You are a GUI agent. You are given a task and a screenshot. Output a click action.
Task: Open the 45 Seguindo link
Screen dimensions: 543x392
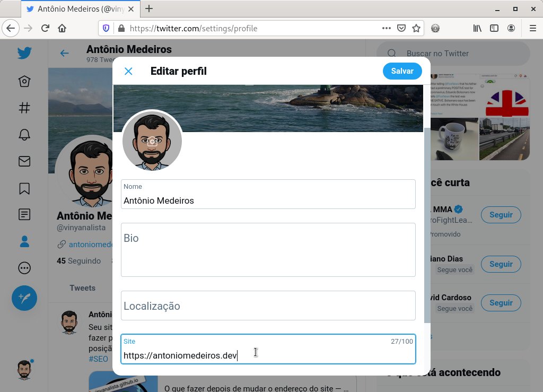coord(79,261)
